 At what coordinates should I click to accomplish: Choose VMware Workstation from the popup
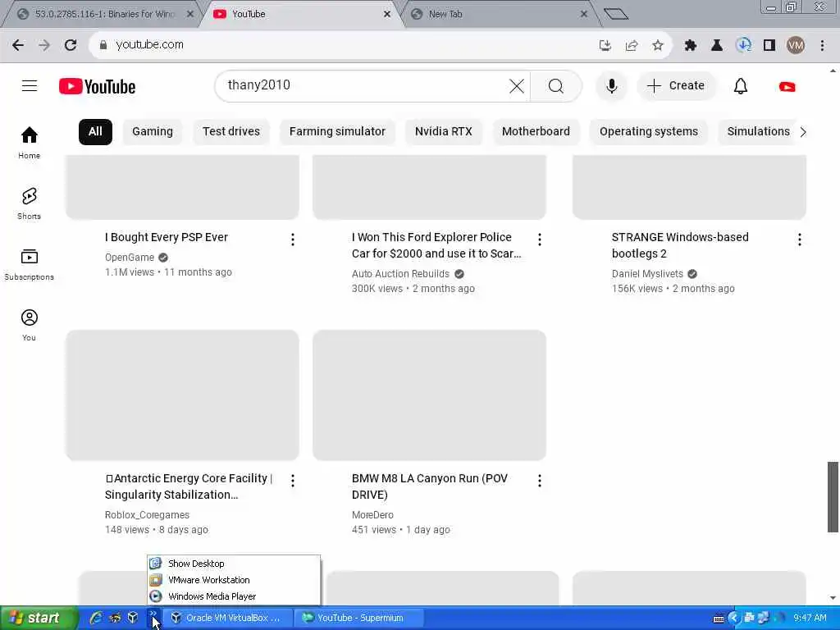[x=234, y=580]
